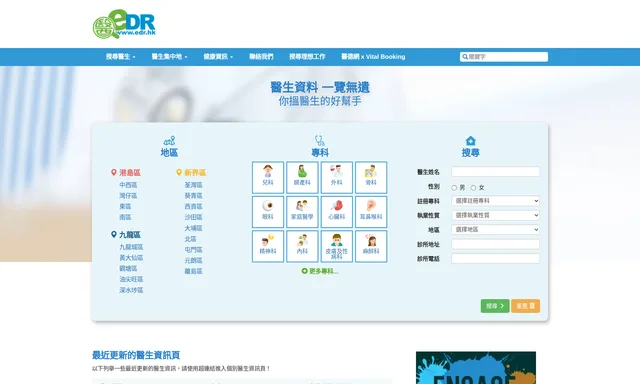The height and width of the screenshot is (384, 640).
Task: Select the 耳鼻喉科 ear specialty icon
Action: (x=371, y=212)
